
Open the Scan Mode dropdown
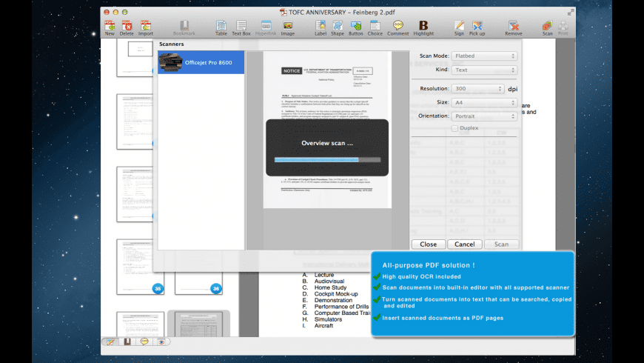tap(484, 56)
